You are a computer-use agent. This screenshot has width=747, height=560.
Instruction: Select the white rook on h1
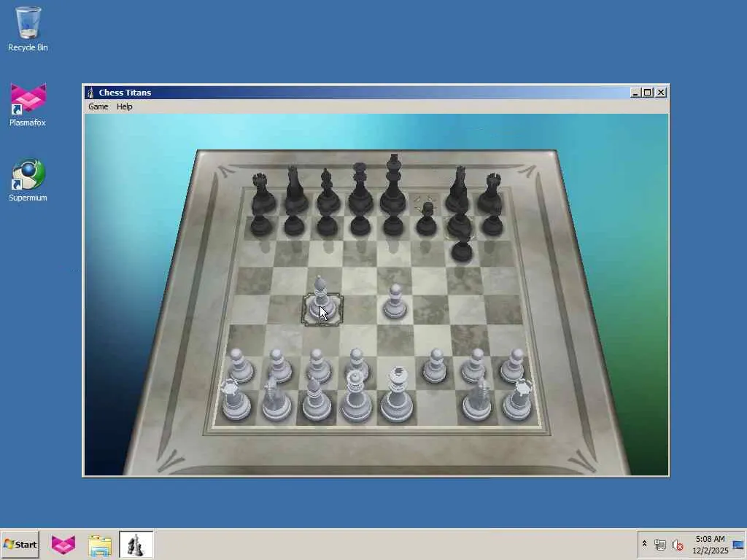click(x=519, y=400)
